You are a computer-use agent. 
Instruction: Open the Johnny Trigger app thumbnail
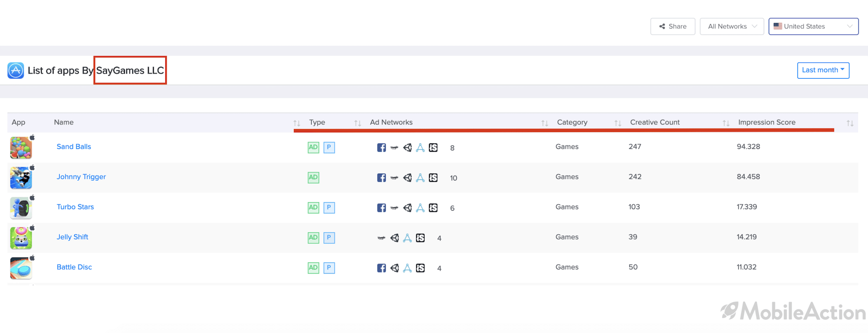coord(21,178)
